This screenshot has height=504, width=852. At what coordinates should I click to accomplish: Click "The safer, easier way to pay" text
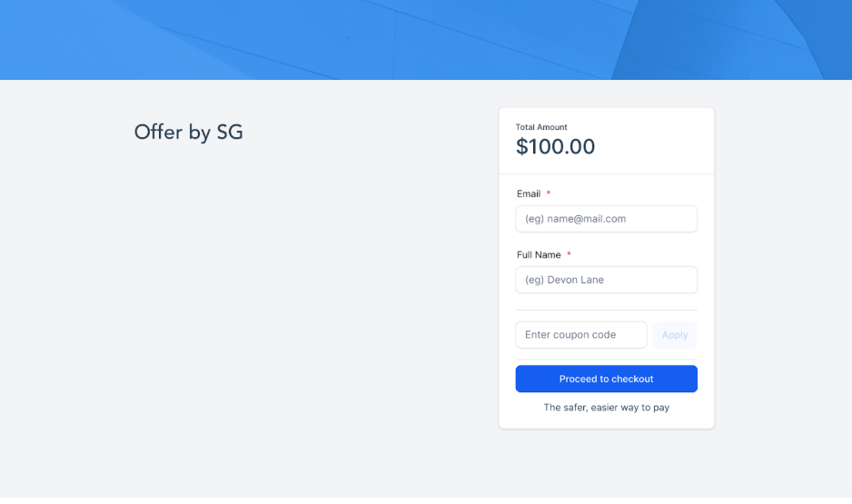point(606,408)
